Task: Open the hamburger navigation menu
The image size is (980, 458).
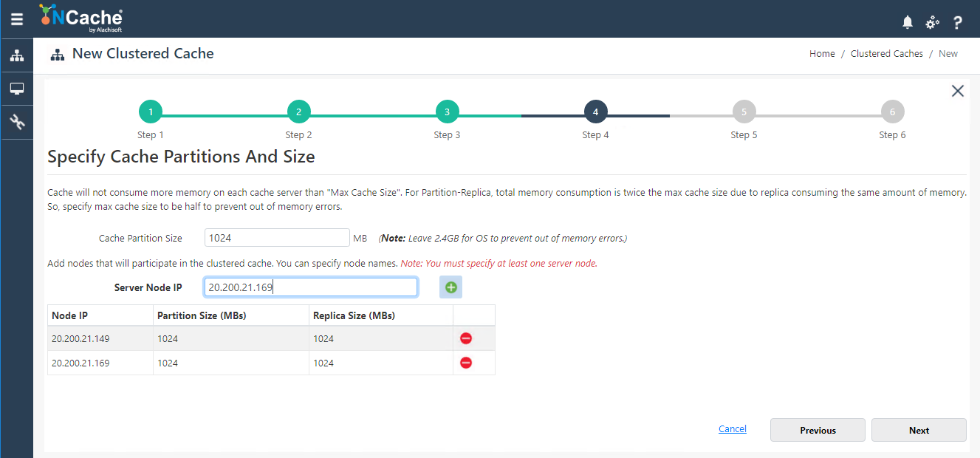Action: (16, 19)
